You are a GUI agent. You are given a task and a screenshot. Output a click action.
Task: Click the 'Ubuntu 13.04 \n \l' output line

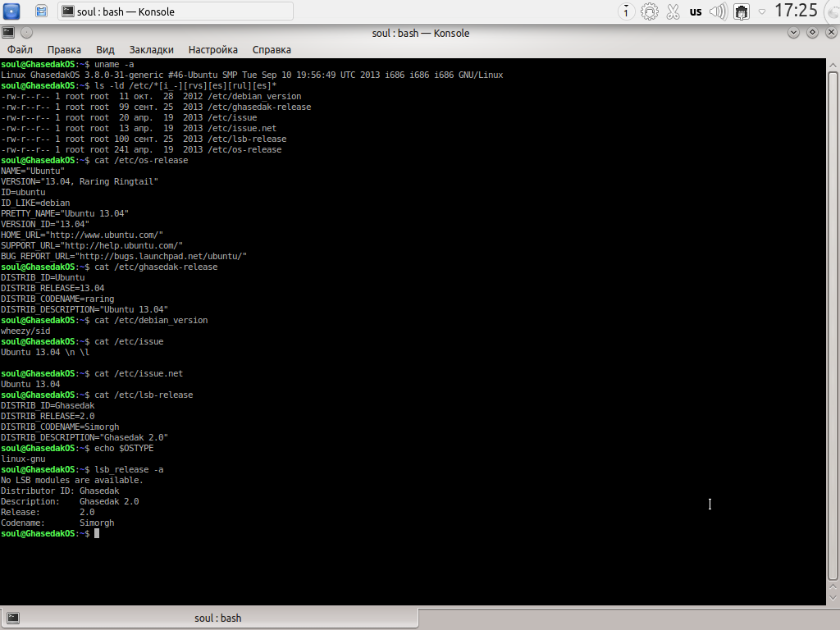point(45,353)
